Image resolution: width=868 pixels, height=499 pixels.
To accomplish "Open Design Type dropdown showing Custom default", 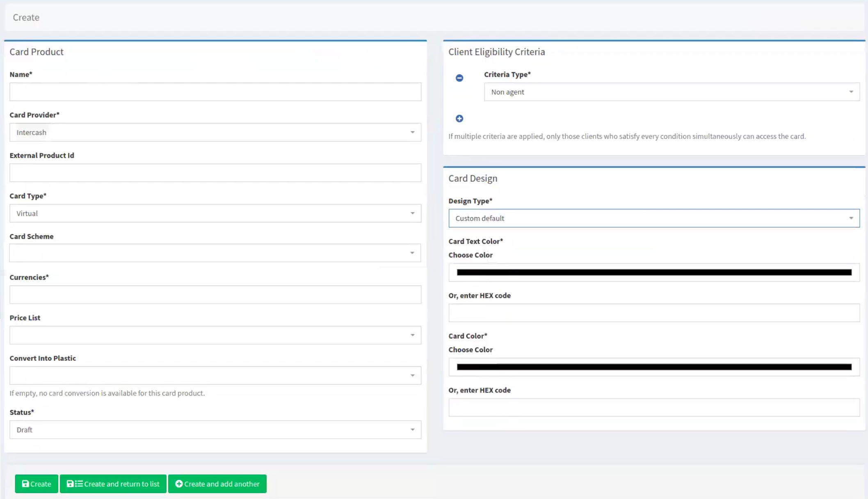I will (654, 218).
